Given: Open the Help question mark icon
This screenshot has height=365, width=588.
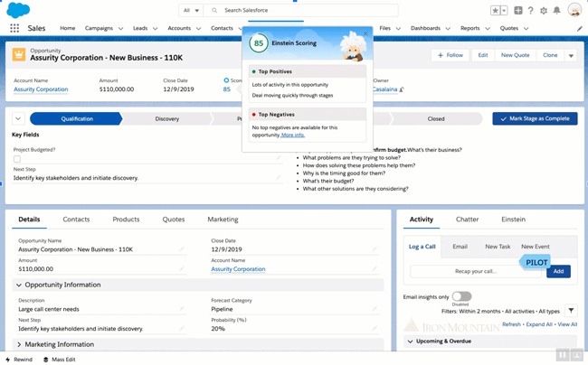Looking at the screenshot, I should (x=531, y=11).
